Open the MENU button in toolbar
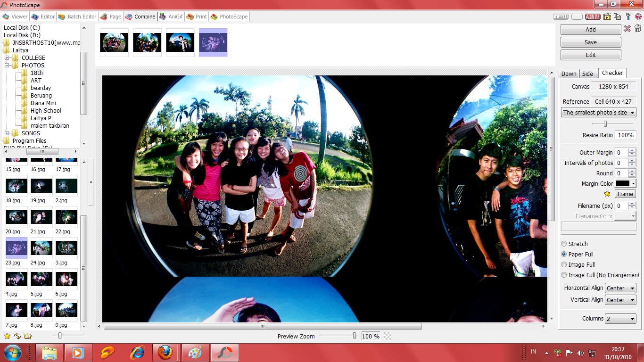 [x=561, y=16]
